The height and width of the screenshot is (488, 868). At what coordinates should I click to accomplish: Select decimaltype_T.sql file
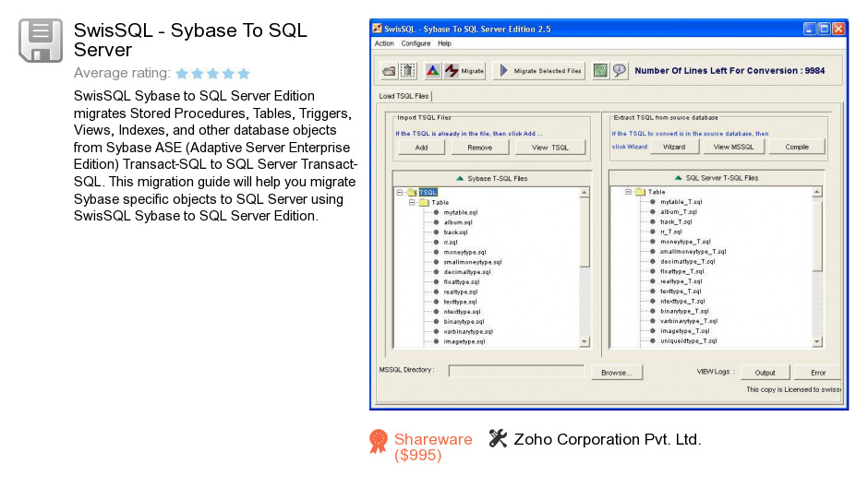click(x=688, y=262)
